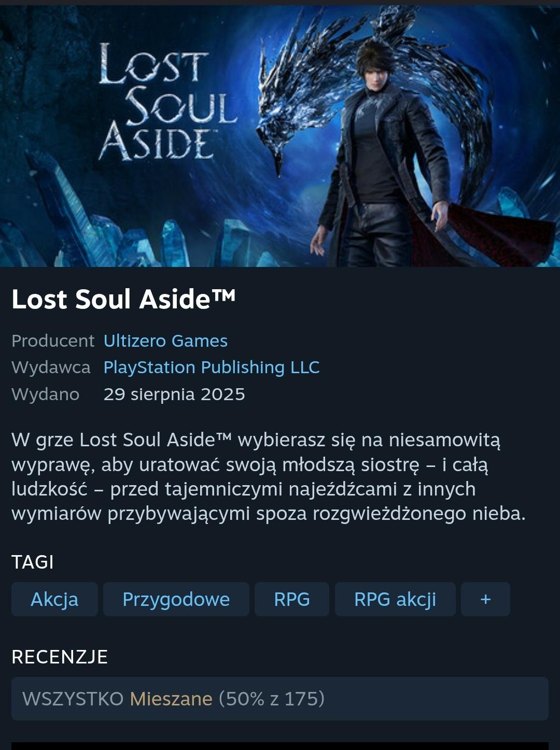Click the Lost Soul Aside™ game title
The width and height of the screenshot is (560, 750).
point(123,299)
